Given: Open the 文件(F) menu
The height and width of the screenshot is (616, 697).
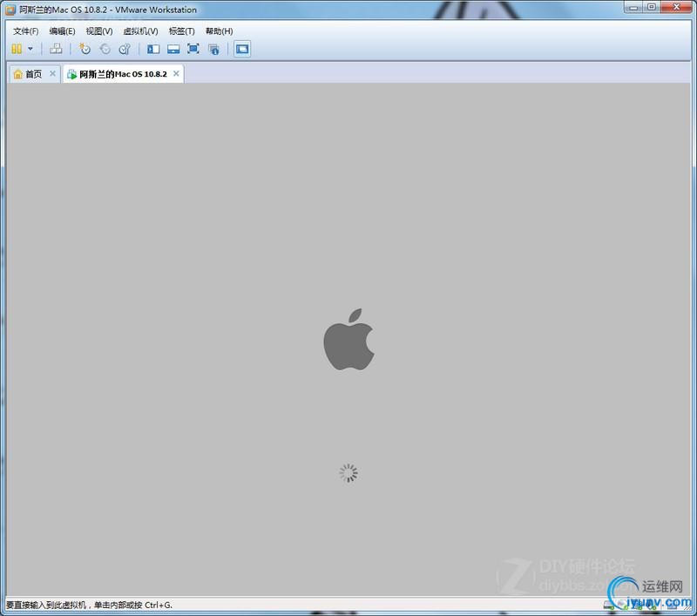Looking at the screenshot, I should (x=26, y=31).
